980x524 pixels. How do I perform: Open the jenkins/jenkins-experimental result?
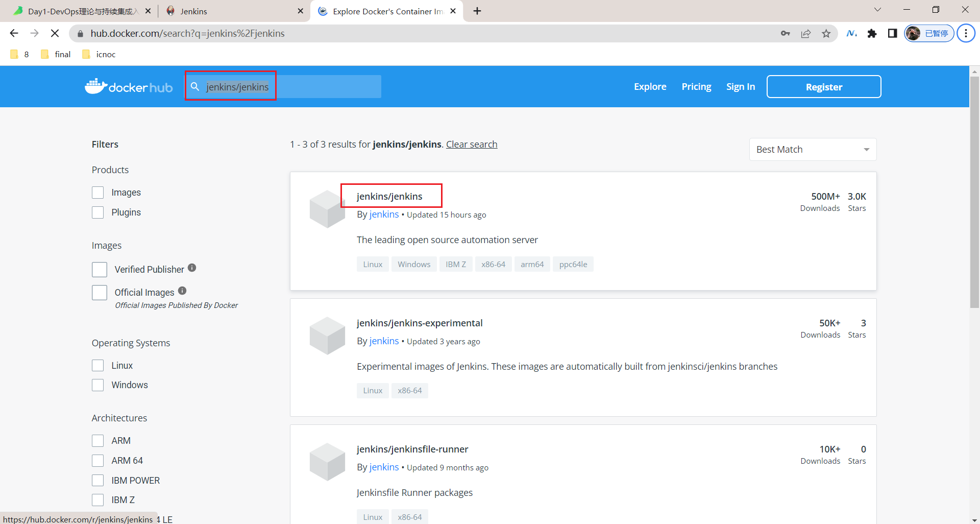[420, 323]
